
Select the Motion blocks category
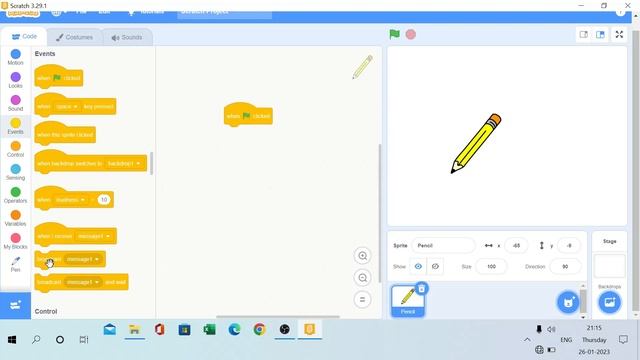pos(16,57)
